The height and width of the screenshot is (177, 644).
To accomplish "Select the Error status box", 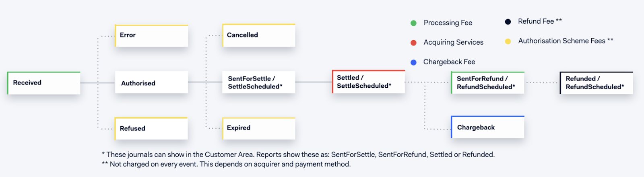I will [x=152, y=35].
